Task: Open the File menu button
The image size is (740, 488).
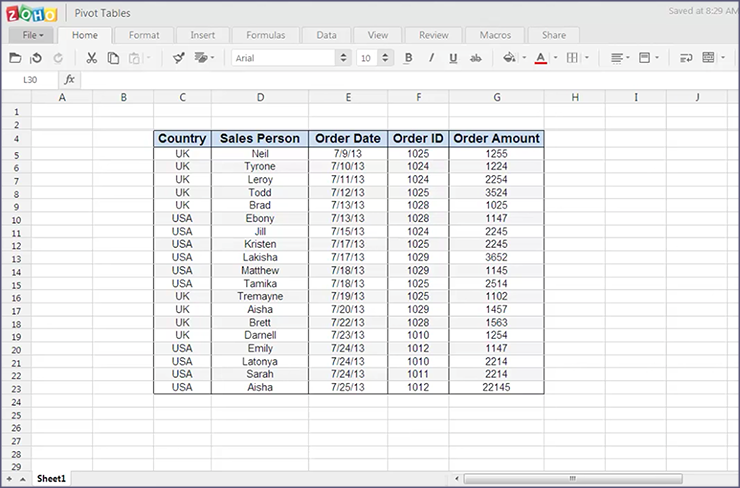Action: pyautogui.click(x=32, y=35)
